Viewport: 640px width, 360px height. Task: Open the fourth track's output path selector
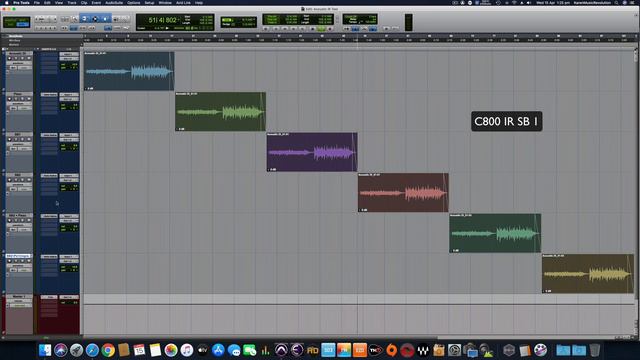[69, 180]
